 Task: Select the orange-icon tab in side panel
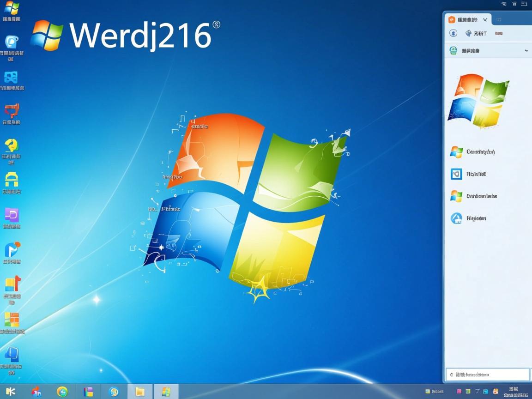click(467, 20)
